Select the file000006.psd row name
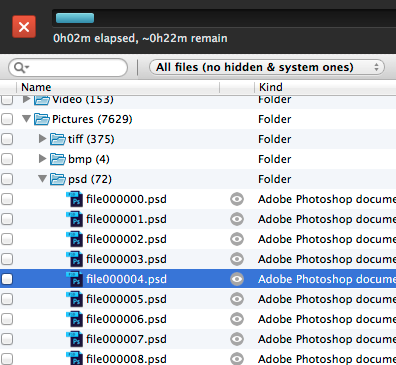This screenshot has height=365, width=396. pos(126,319)
